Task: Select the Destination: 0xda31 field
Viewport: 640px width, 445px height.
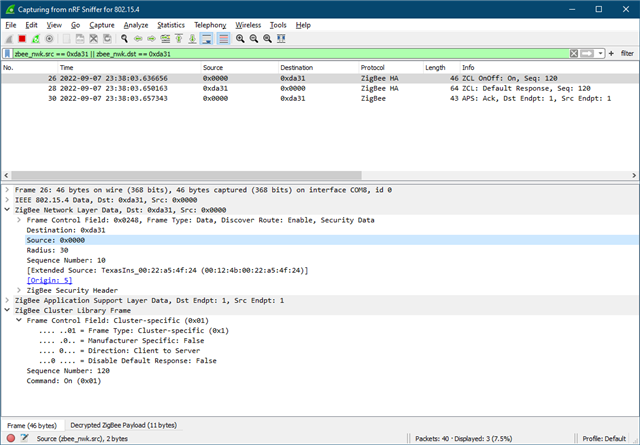Action: click(x=66, y=230)
